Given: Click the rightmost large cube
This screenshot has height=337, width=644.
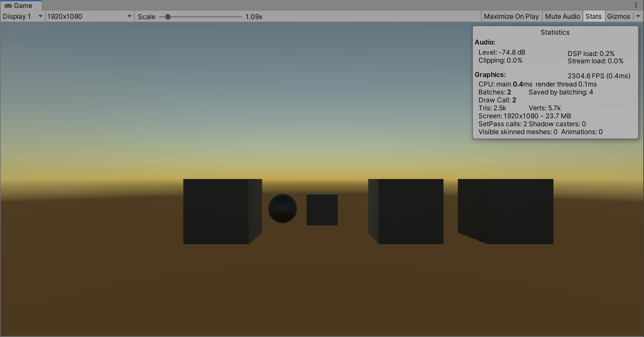Looking at the screenshot, I should coord(505,211).
